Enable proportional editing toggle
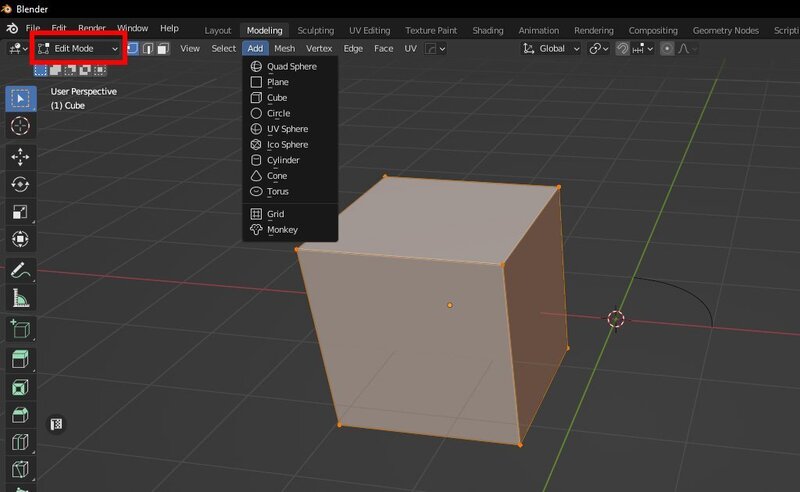This screenshot has width=800, height=492. [668, 48]
